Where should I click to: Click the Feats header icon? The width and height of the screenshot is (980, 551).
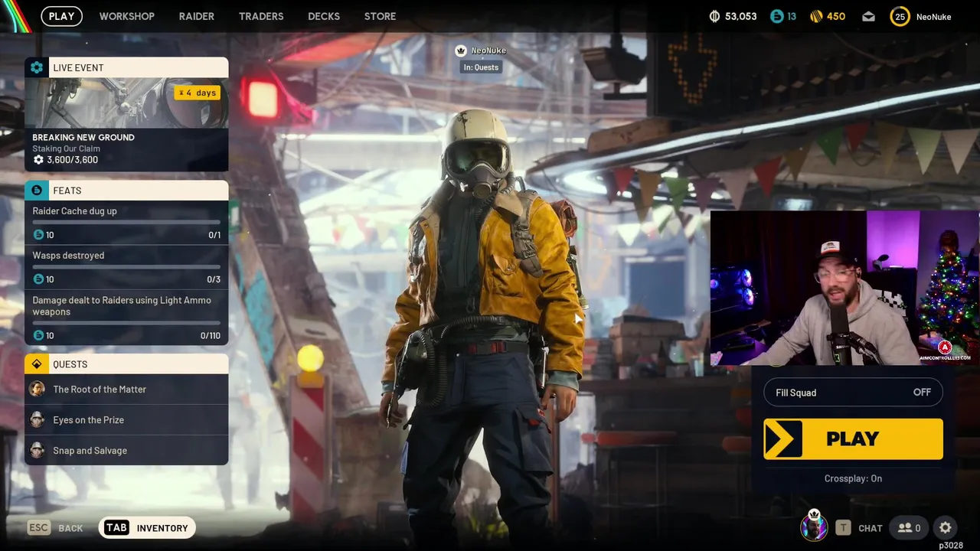pyautogui.click(x=37, y=191)
